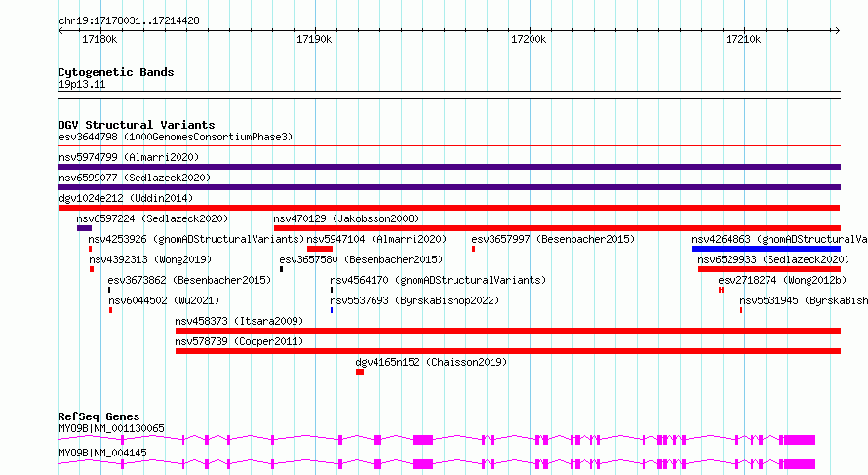Open the esv3657997 Besenbacher2015 label
This screenshot has width=868, height=475.
tap(553, 239)
